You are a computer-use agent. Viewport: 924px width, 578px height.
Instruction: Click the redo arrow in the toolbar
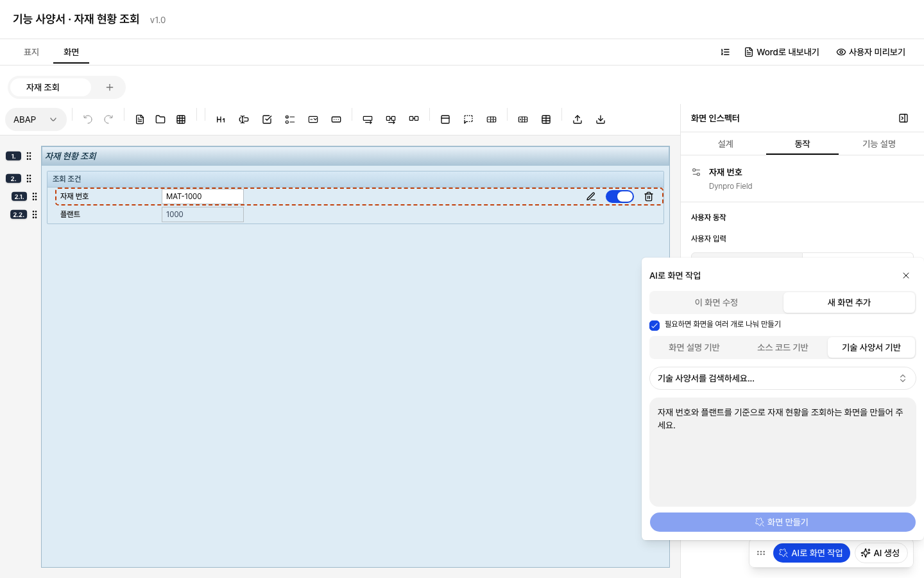(108, 119)
